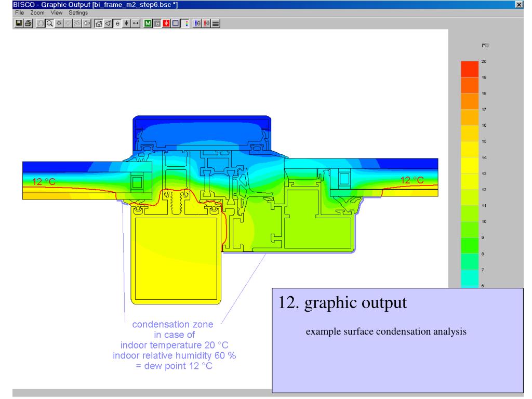
Task: Toggle the gray theta temperature view button
Action: 157,23
